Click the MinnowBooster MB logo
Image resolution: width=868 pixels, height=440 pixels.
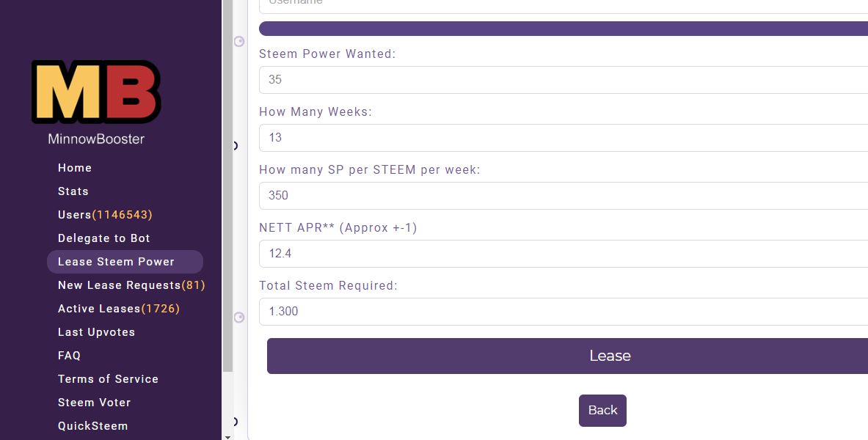click(96, 92)
